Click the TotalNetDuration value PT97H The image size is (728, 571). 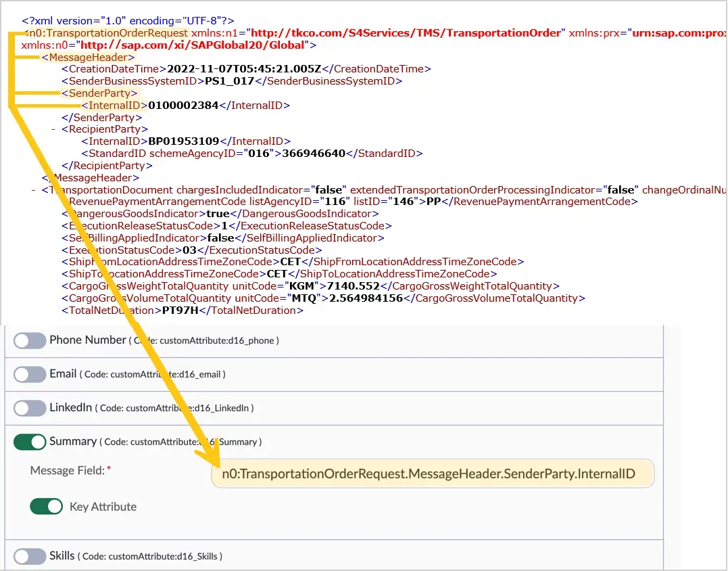(x=180, y=311)
